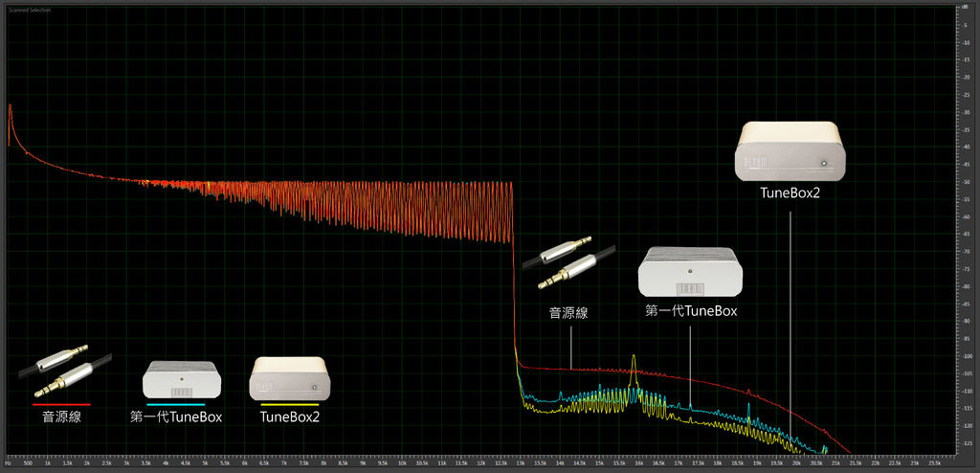Click the large TuneBox2 device image
The height and width of the screenshot is (473, 980).
tap(790, 151)
